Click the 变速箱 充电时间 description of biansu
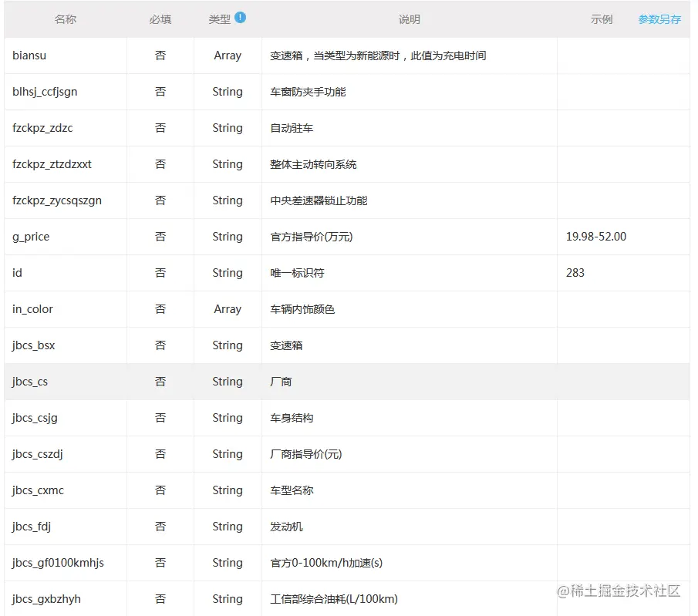The image size is (698, 616). pyautogui.click(x=378, y=56)
